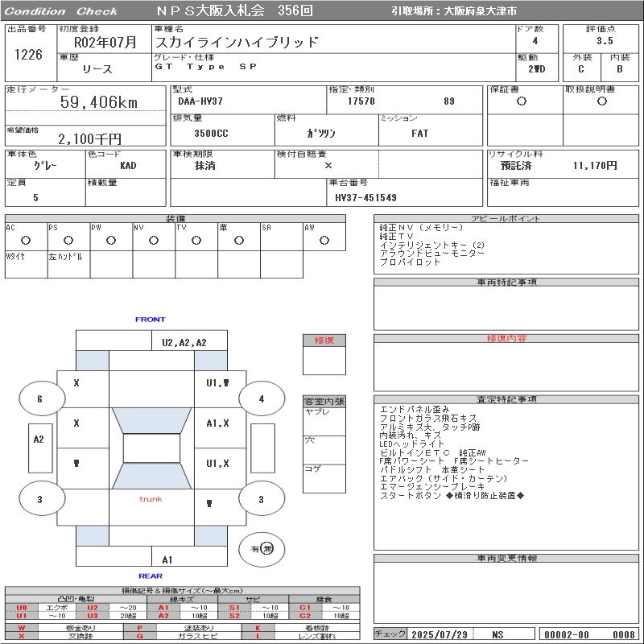
Task: Select inspector note フロントガラス飛石キズ
Action: tap(428, 418)
